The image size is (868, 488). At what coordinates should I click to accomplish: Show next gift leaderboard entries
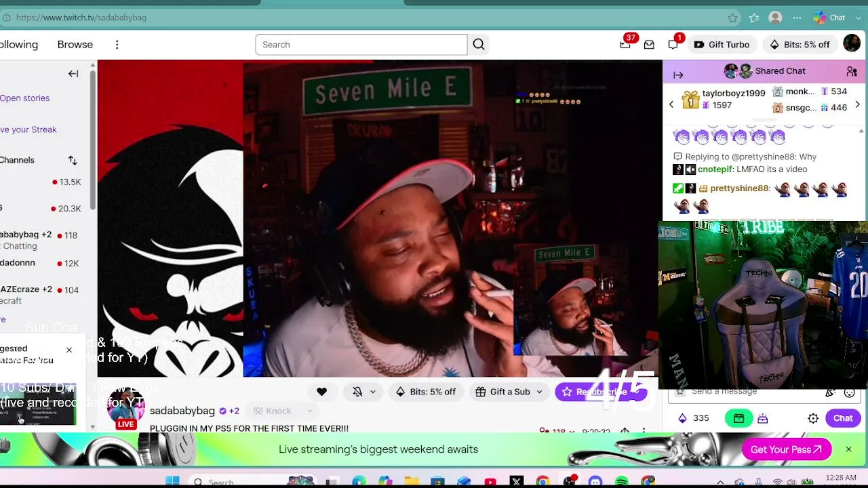[858, 104]
